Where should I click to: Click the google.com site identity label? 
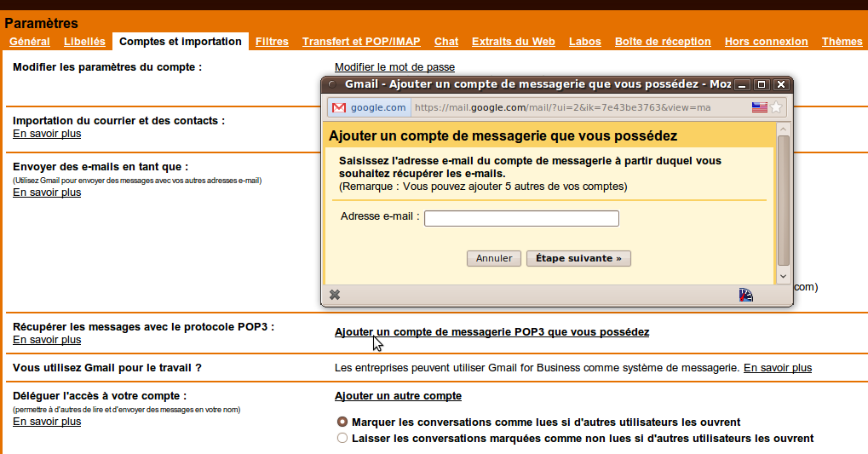pos(378,107)
